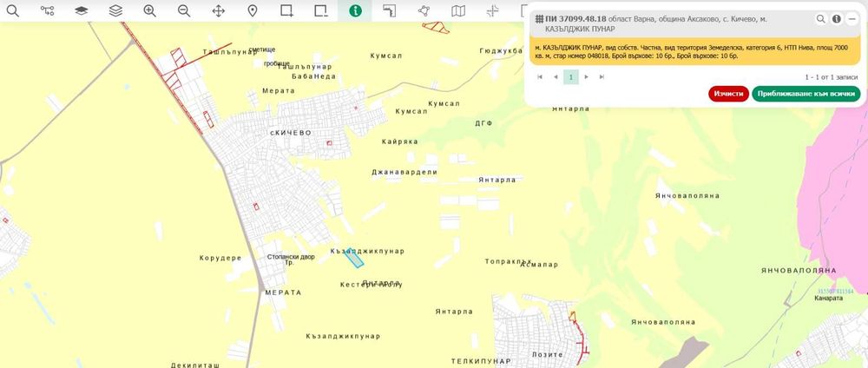This screenshot has width=868, height=368.
Task: Open the outlined layers list icon
Action: [x=115, y=10]
